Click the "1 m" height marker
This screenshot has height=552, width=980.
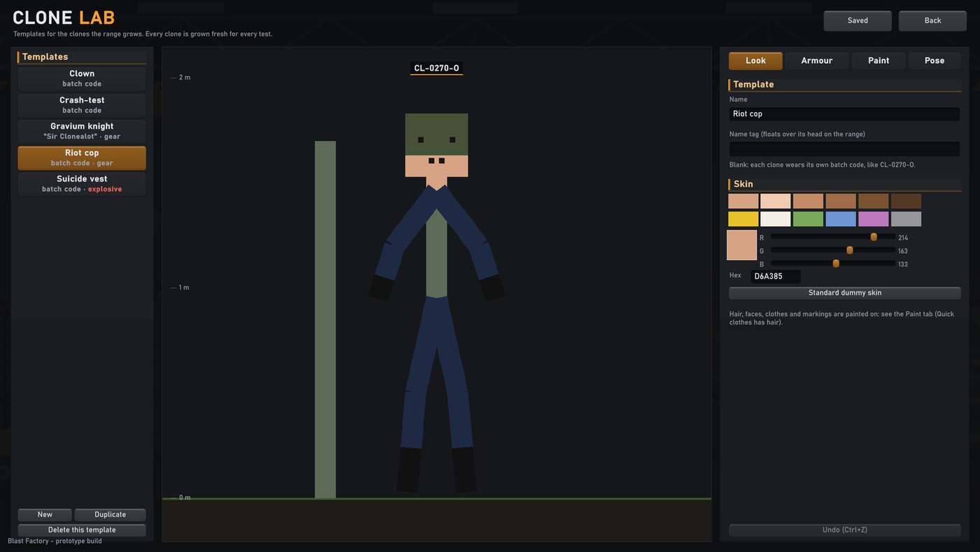184,288
